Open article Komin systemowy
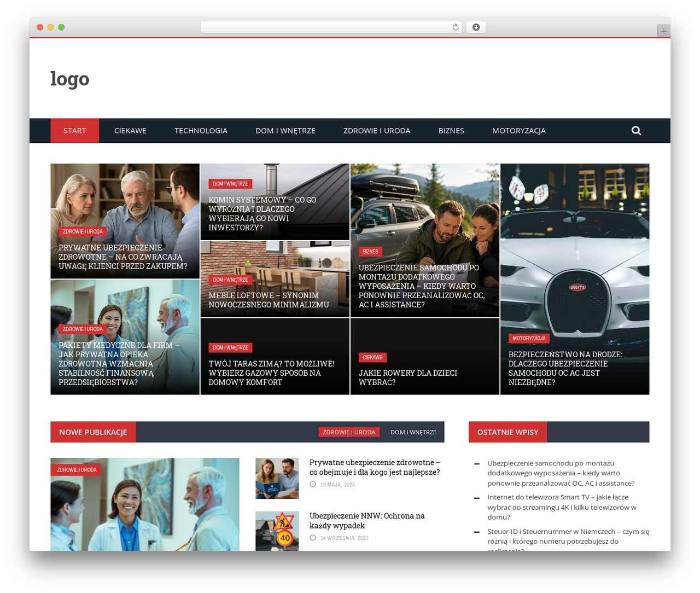 click(262, 214)
